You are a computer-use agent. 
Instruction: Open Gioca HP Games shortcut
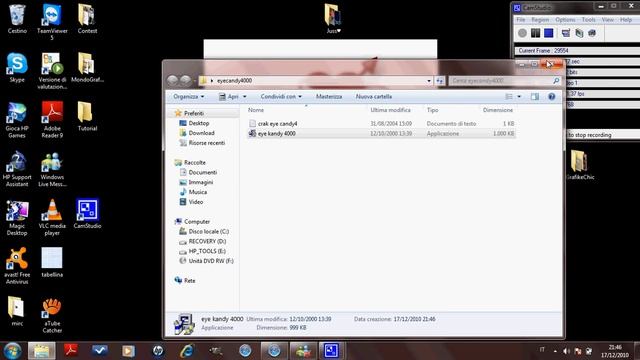[x=17, y=119]
